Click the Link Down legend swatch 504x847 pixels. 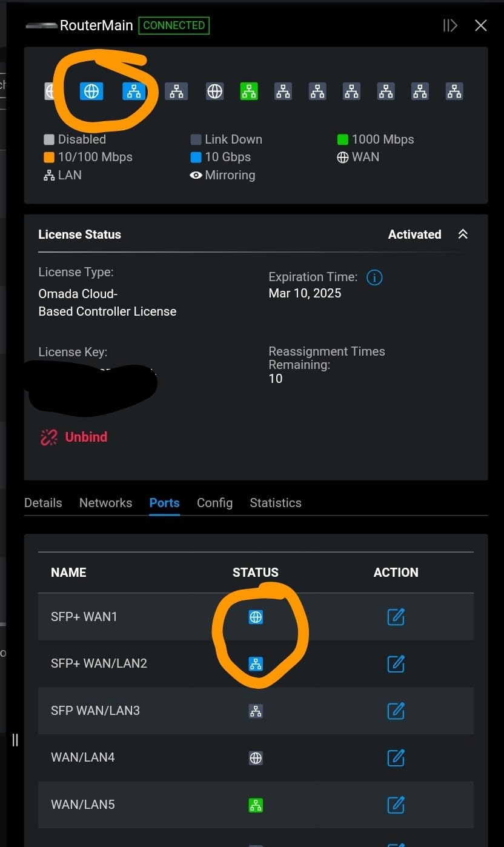[196, 139]
